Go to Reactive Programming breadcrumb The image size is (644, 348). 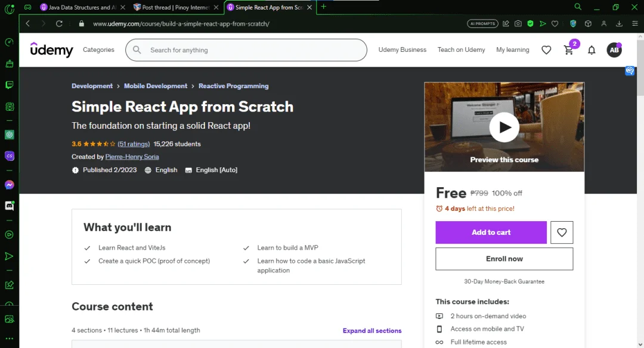click(x=233, y=86)
